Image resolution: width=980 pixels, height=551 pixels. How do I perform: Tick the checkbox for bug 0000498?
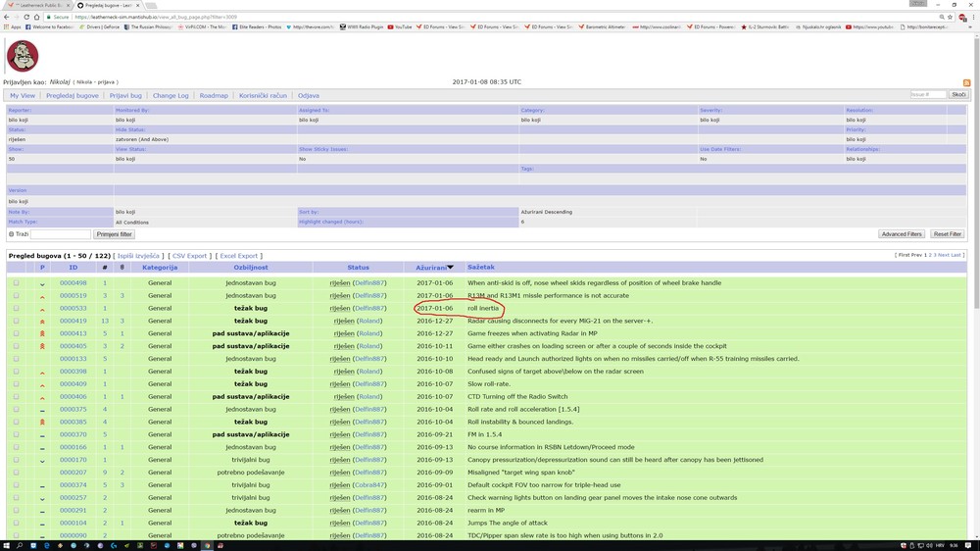click(17, 282)
